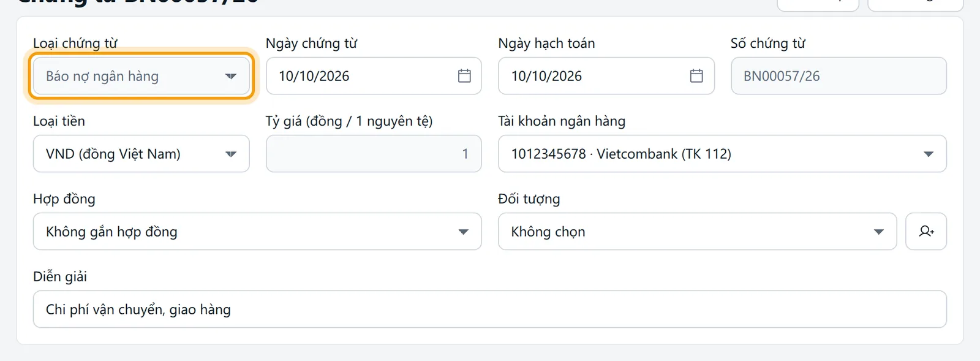The width and height of the screenshot is (980, 361).
Task: Open the Đối tượng dropdown
Action: tap(698, 232)
